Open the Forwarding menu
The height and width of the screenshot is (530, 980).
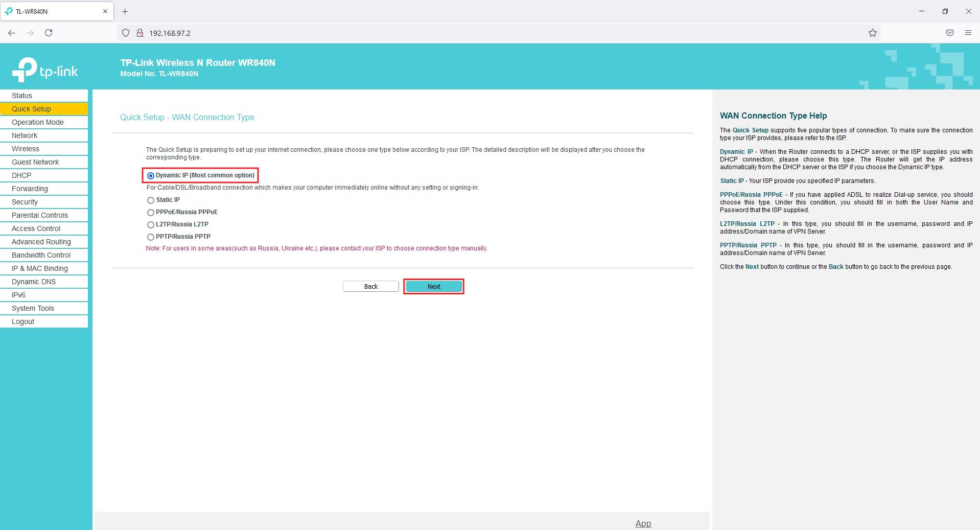point(44,189)
